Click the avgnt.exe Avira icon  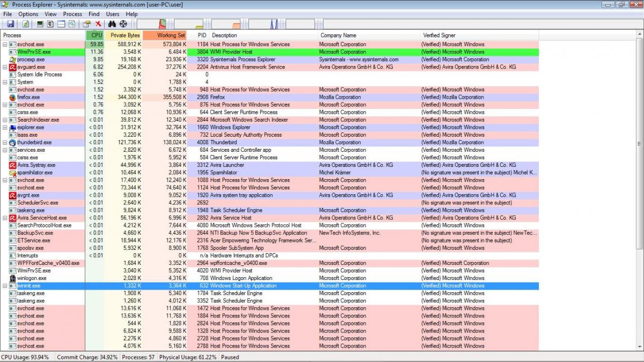(13, 195)
